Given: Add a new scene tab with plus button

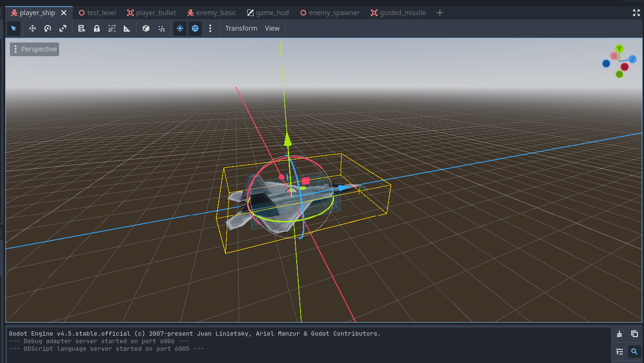Looking at the screenshot, I should 440,13.
